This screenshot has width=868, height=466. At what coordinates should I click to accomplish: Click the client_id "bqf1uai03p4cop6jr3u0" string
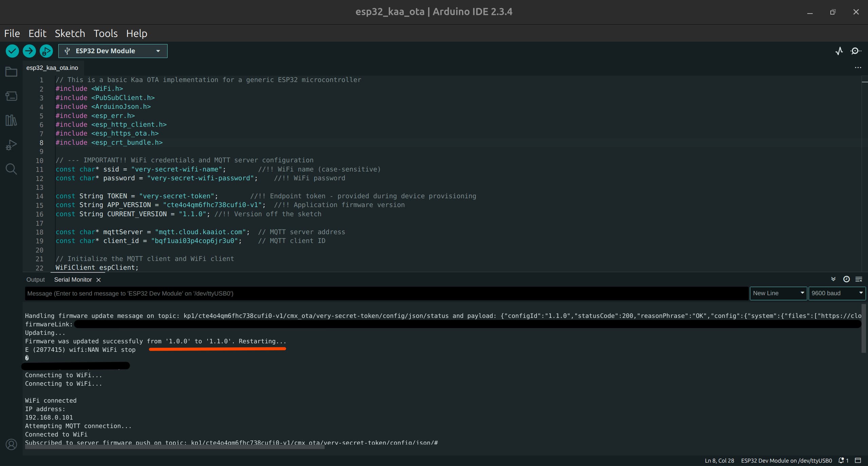click(x=194, y=241)
